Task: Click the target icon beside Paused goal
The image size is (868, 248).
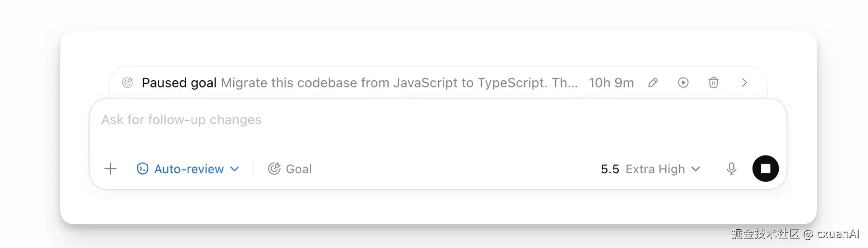Action: coord(128,83)
